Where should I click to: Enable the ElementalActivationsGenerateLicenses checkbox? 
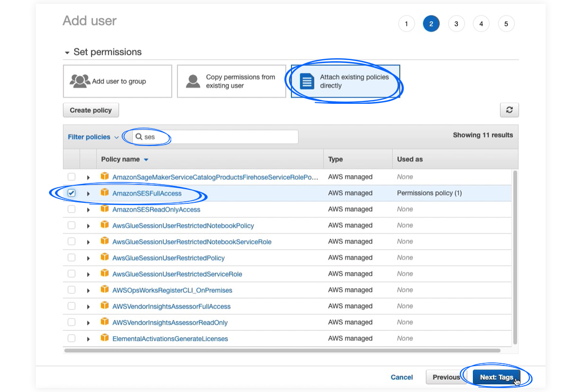pyautogui.click(x=71, y=338)
